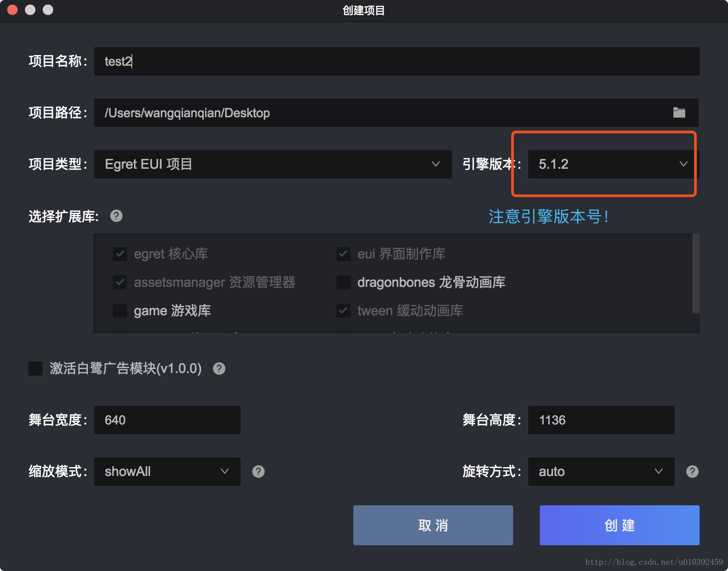Open the 项目类型 Egret EUI 项目 dropdown

click(273, 164)
